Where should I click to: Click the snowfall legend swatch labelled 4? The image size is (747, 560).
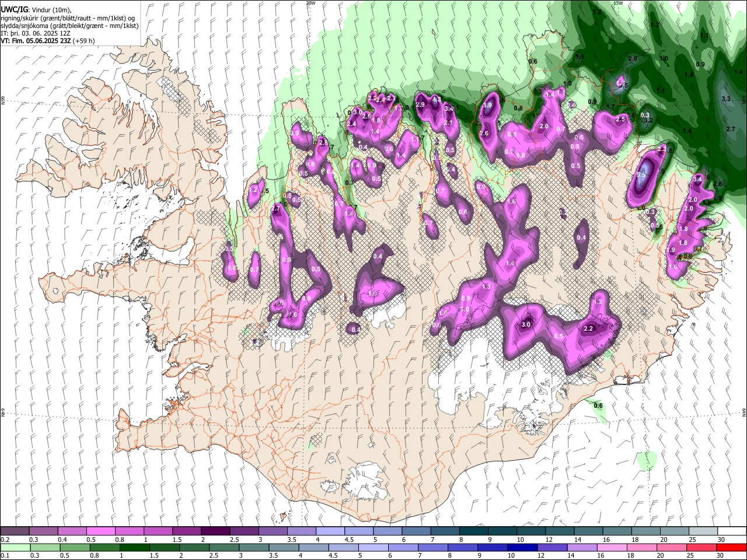point(330,531)
